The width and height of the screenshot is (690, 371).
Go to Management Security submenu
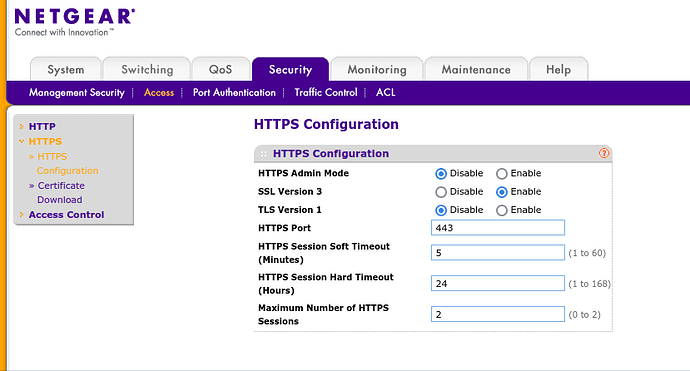tap(77, 92)
